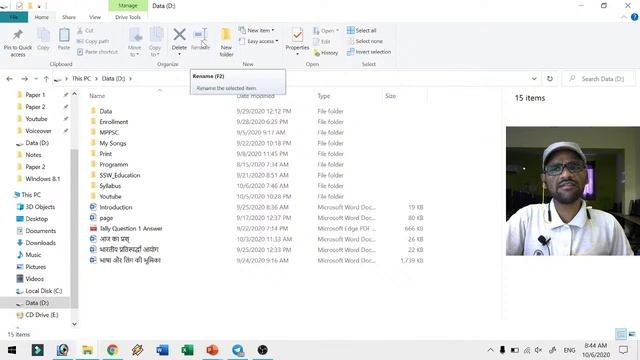Viewport: 640px width, 360px height.
Task: Open Voiceover in Quick access
Action: point(38,131)
